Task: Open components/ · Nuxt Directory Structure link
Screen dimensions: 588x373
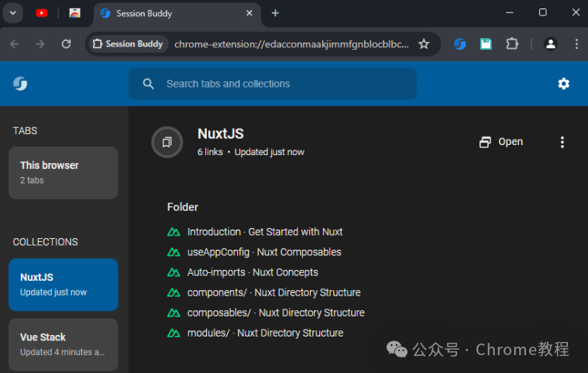Action: click(x=273, y=292)
